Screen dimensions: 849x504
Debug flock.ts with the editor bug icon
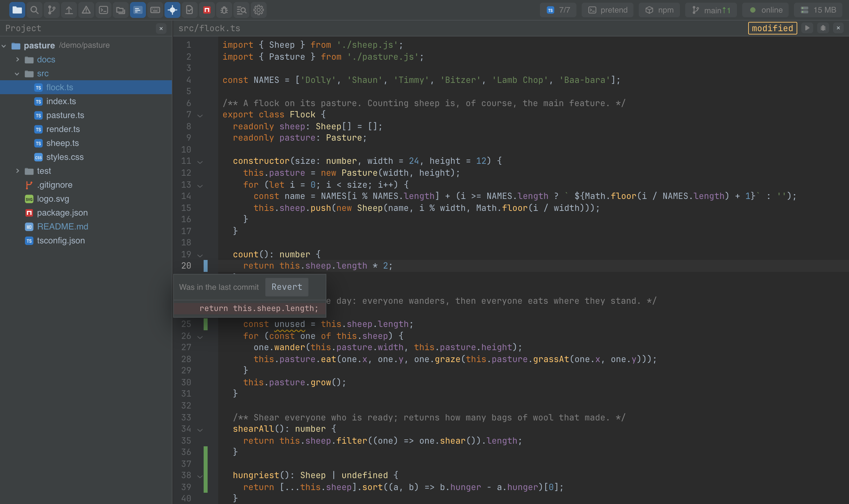pos(823,28)
